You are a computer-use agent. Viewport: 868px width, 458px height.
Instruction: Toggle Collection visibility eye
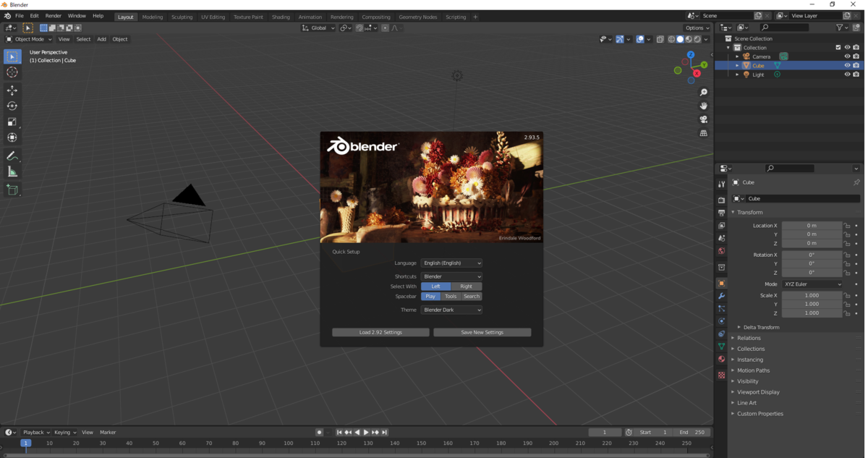tap(848, 48)
